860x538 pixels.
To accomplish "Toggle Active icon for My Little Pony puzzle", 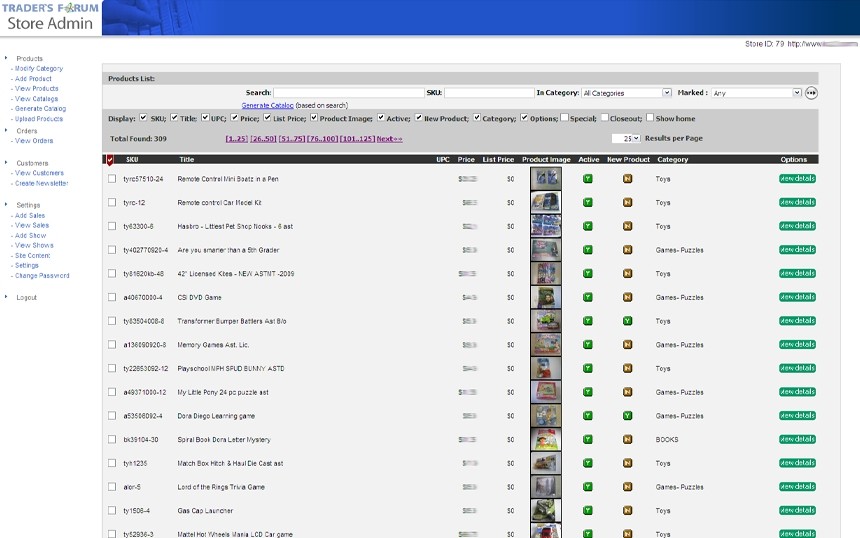I will [587, 392].
